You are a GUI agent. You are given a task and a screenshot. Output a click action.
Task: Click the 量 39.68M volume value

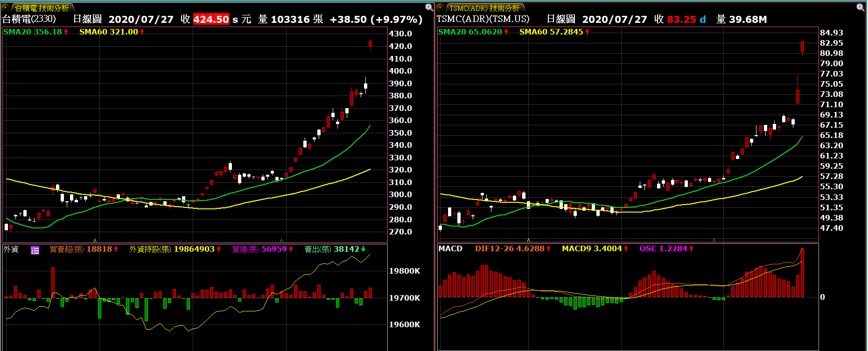click(742, 19)
